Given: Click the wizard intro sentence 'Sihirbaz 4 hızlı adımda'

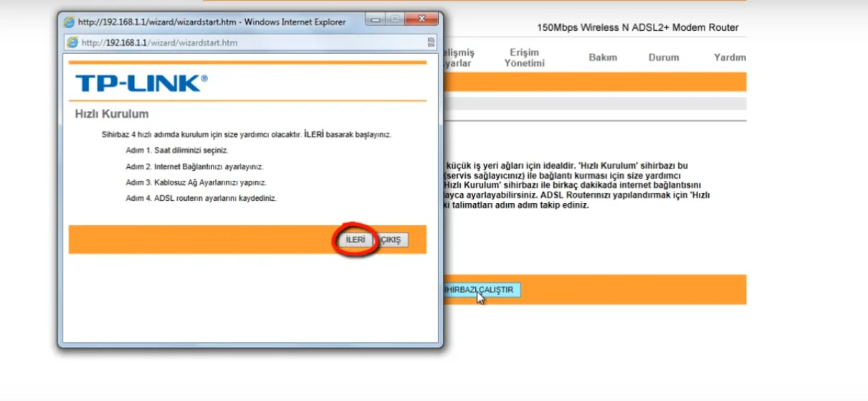Looking at the screenshot, I should 247,134.
